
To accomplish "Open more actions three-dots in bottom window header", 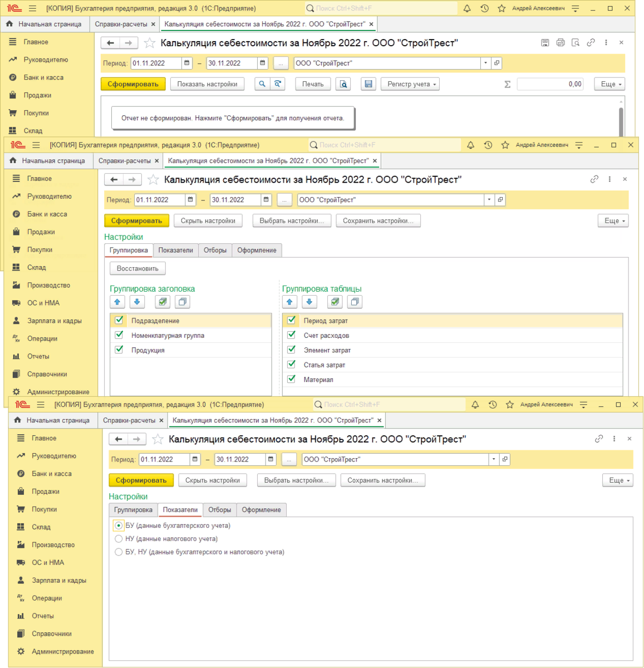I will (614, 439).
